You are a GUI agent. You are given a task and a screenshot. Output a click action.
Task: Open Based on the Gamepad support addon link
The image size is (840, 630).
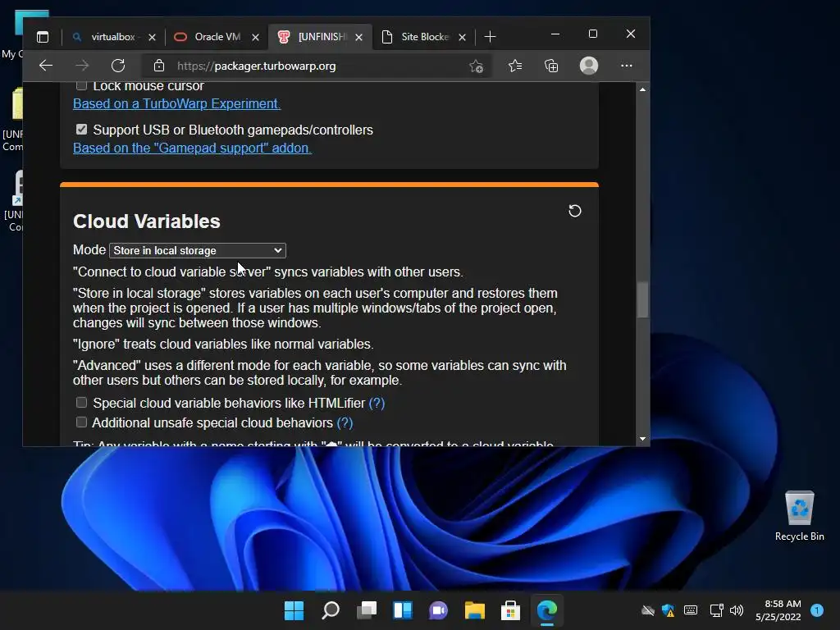pos(192,148)
